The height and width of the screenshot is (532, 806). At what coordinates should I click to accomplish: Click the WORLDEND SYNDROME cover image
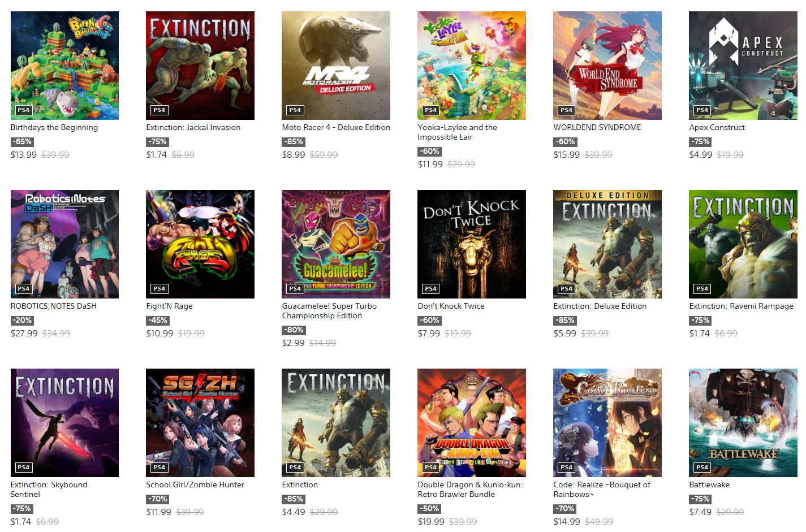click(x=607, y=66)
